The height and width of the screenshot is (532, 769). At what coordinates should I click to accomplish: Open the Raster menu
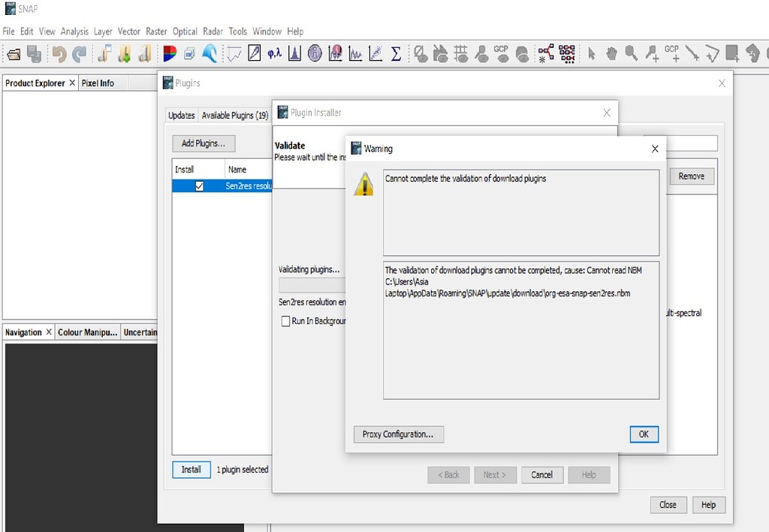tap(155, 32)
